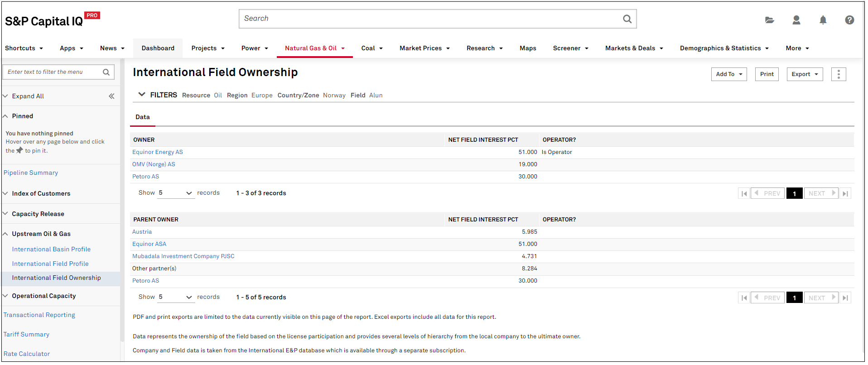Open Transactional Reporting link

pyautogui.click(x=39, y=315)
